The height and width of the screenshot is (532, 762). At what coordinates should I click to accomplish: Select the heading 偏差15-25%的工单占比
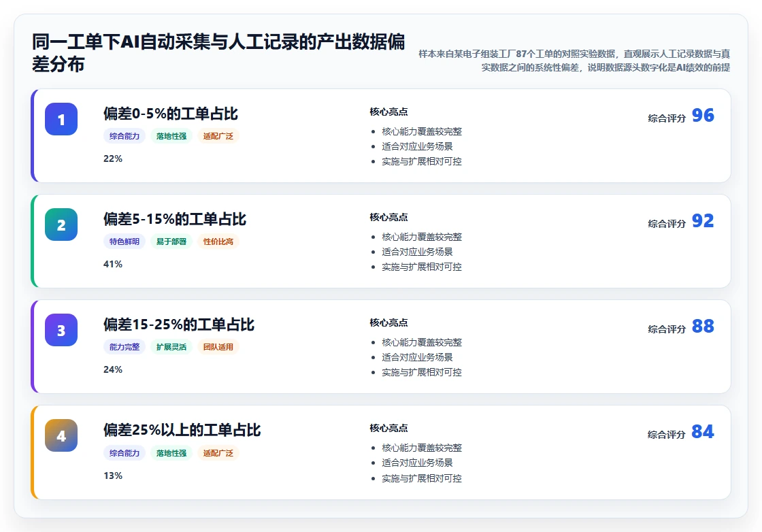(179, 325)
